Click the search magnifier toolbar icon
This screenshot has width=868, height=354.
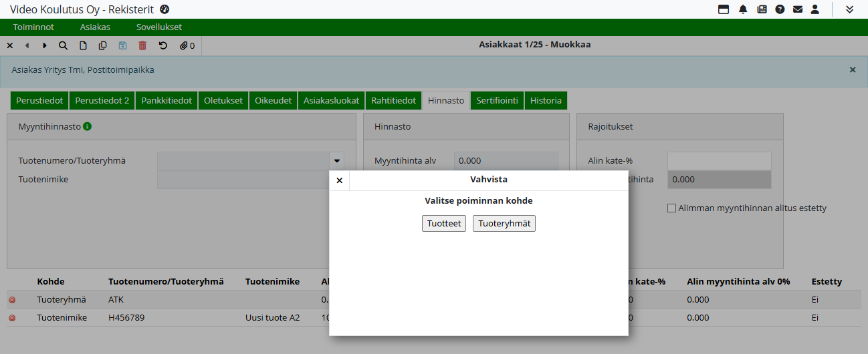click(63, 45)
